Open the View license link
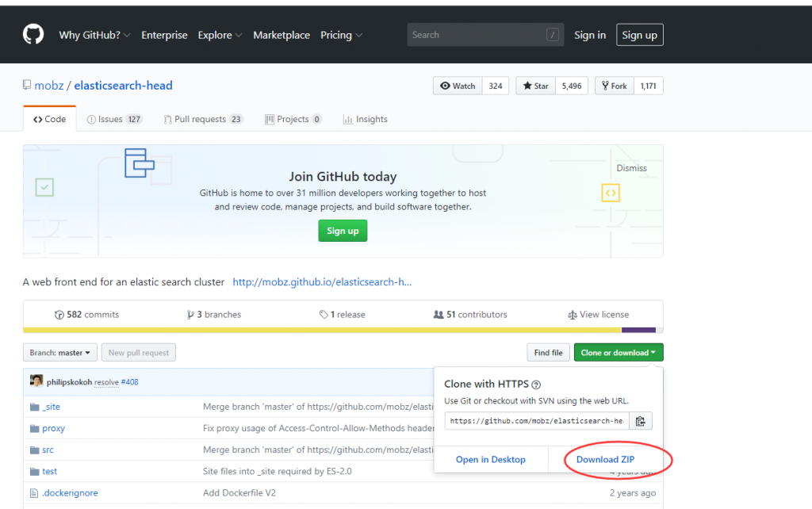 click(598, 315)
